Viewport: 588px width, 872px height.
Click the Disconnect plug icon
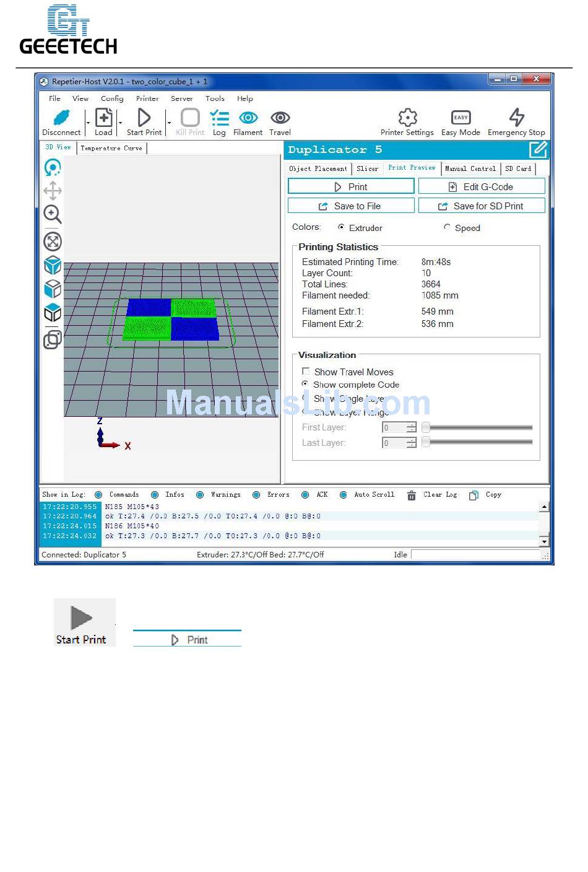(61, 118)
